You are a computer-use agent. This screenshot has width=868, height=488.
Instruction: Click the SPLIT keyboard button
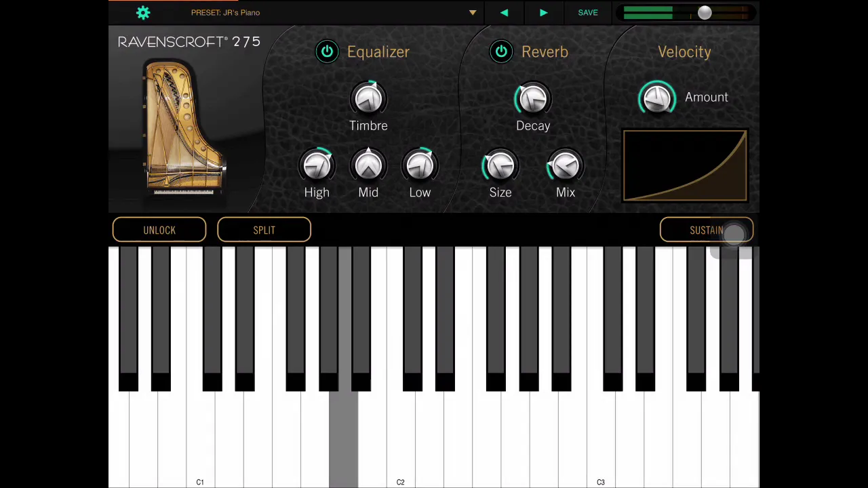[264, 230]
